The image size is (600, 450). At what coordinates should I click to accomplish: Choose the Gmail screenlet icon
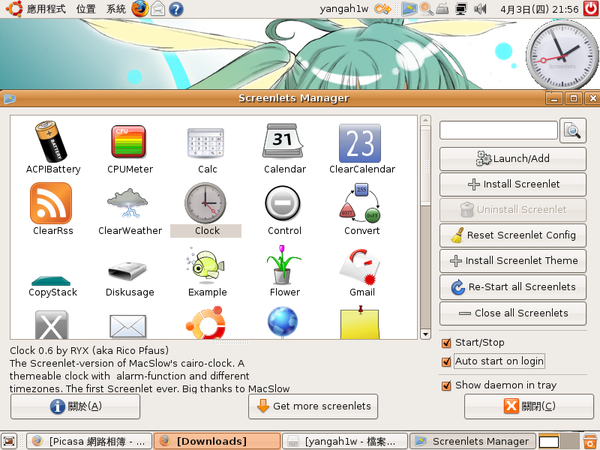click(x=360, y=267)
